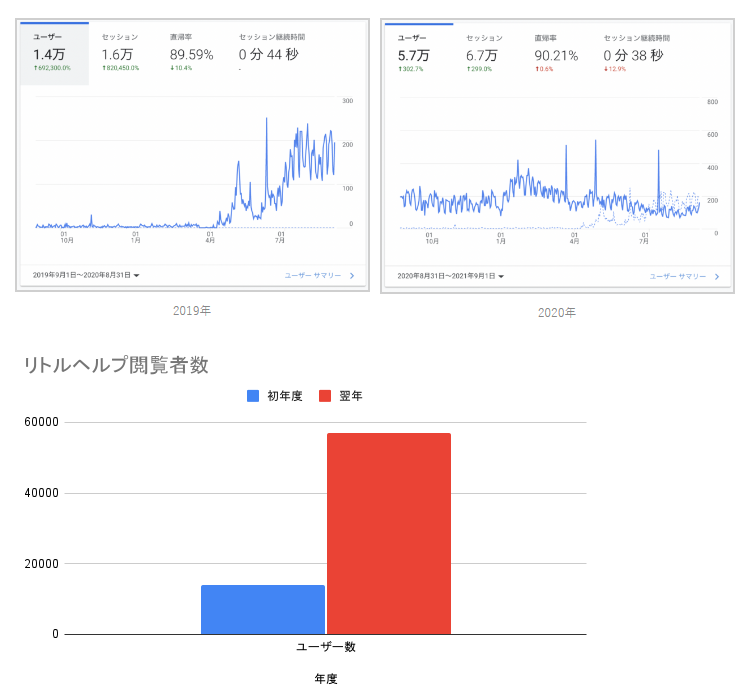Click the 翌年 legend label
Screen dimensions: 749x698
[x=351, y=396]
